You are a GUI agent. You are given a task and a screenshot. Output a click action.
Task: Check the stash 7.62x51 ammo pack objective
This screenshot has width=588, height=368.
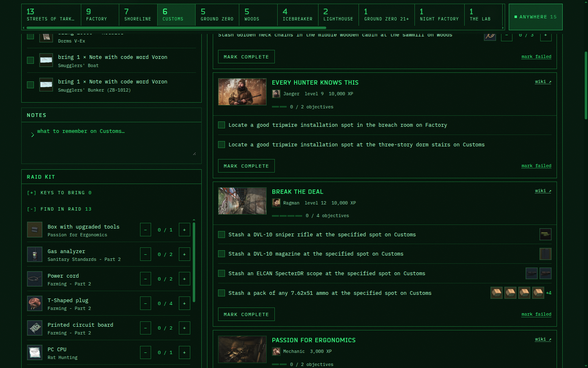click(221, 293)
